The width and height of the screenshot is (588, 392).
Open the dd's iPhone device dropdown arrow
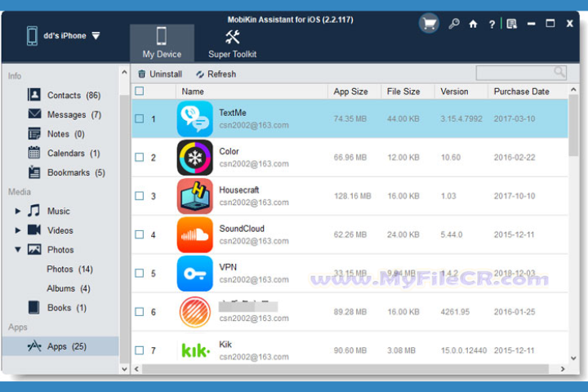[x=96, y=36]
